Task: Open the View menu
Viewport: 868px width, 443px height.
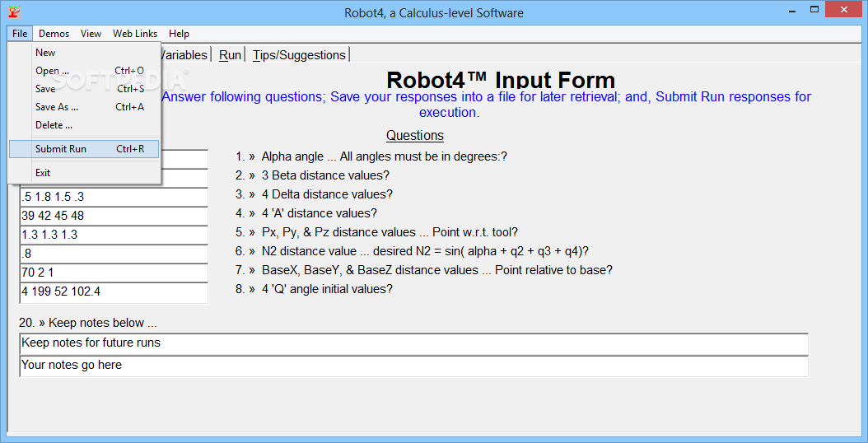Action: point(91,34)
